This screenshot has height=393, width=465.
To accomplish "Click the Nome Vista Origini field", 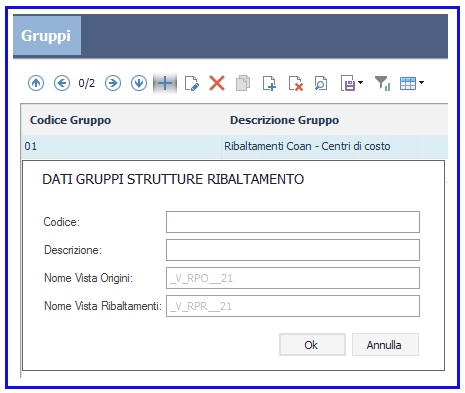I will click(x=293, y=278).
